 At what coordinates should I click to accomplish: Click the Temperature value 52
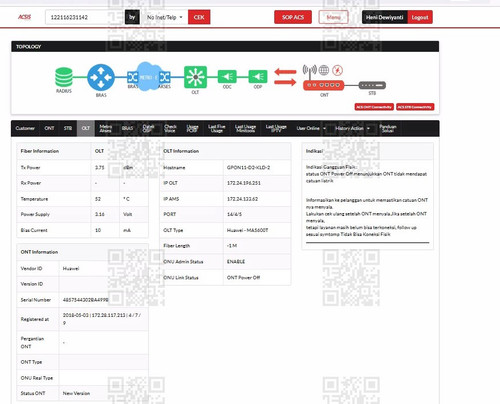coord(98,199)
